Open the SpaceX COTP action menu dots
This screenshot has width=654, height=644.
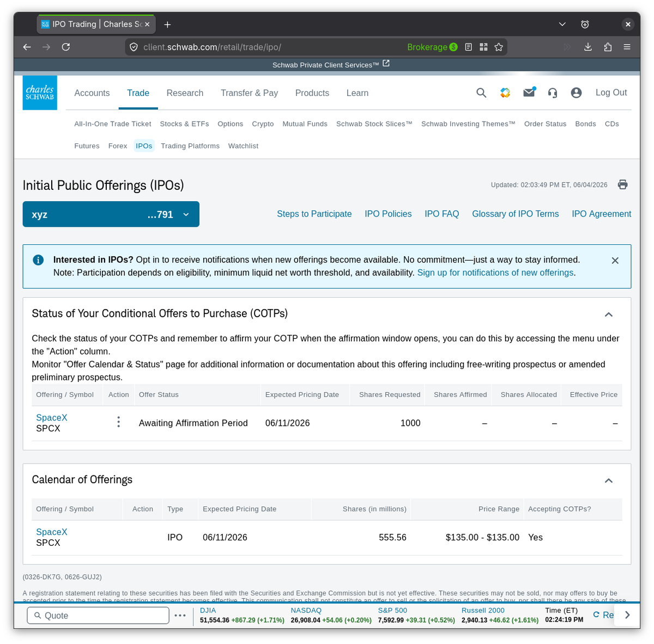[118, 423]
